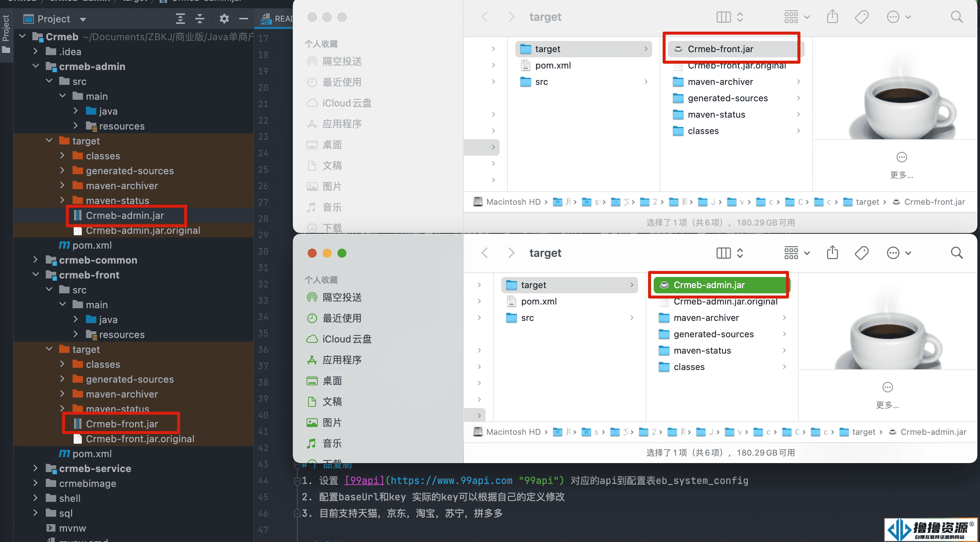Click share icon in bottom Finder window
Screen dimensions: 980x542
tap(832, 253)
